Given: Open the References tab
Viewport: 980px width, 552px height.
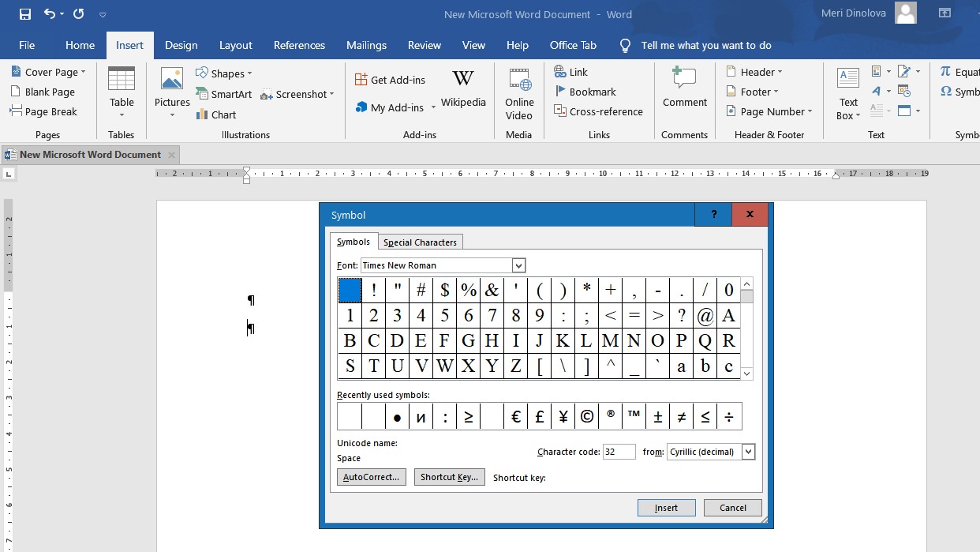Looking at the screenshot, I should point(299,45).
